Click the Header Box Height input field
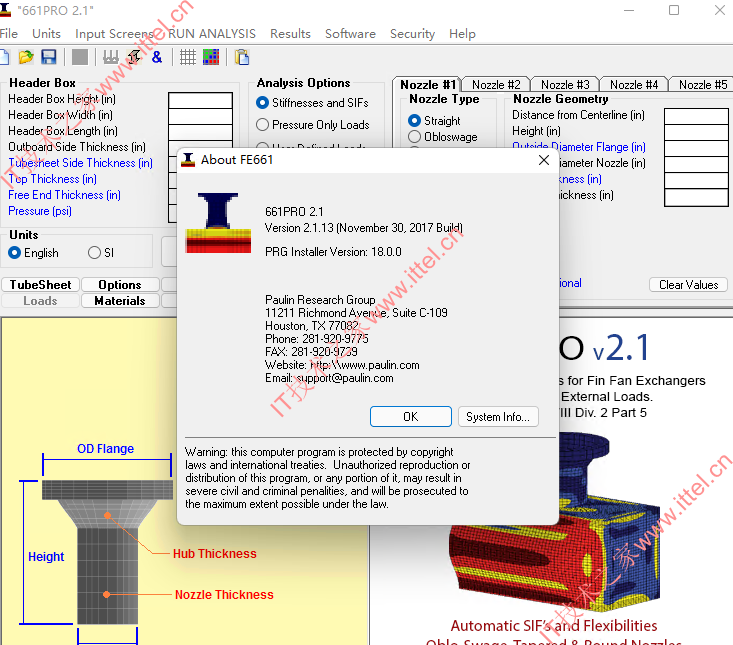 200,100
